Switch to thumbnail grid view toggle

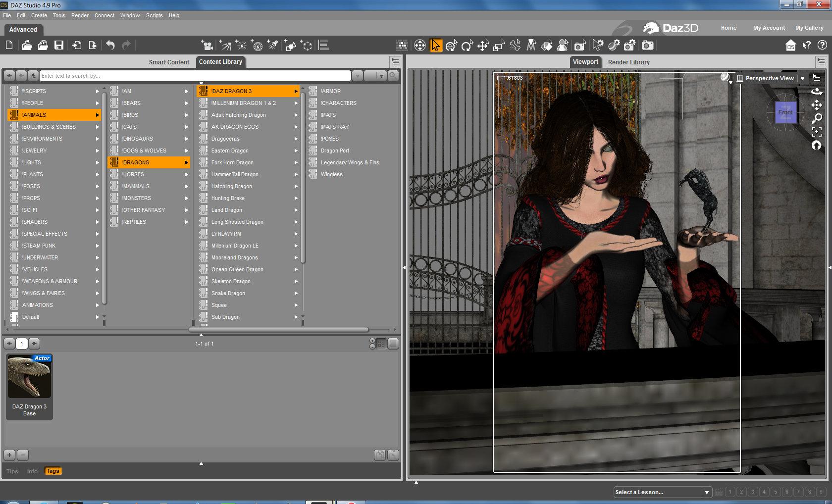[x=381, y=344]
